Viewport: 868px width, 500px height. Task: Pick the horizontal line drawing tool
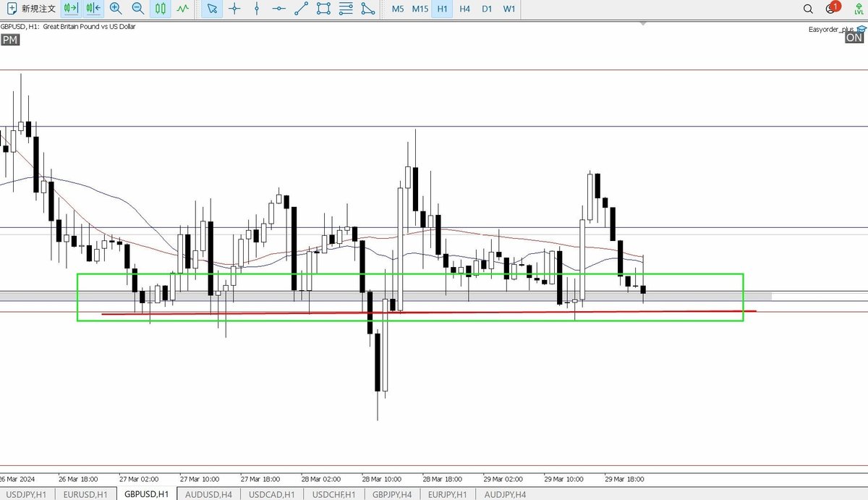point(279,9)
